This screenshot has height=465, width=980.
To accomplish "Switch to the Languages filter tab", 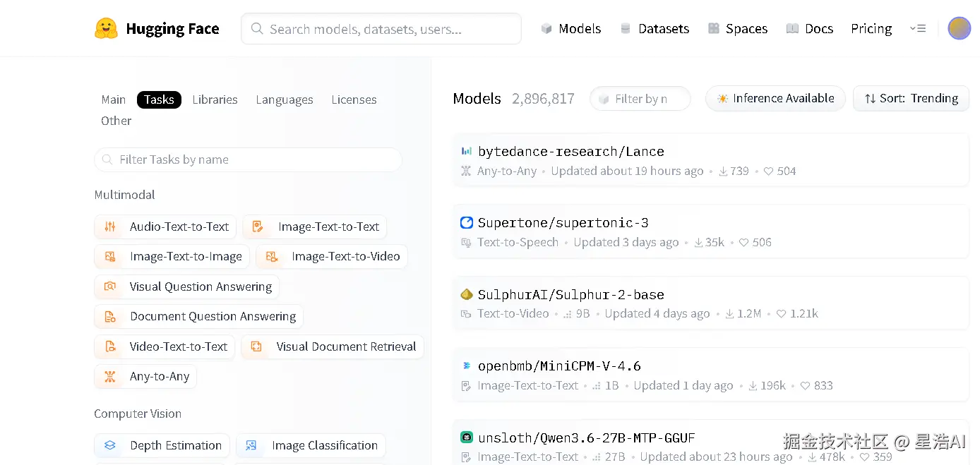I will 285,99.
